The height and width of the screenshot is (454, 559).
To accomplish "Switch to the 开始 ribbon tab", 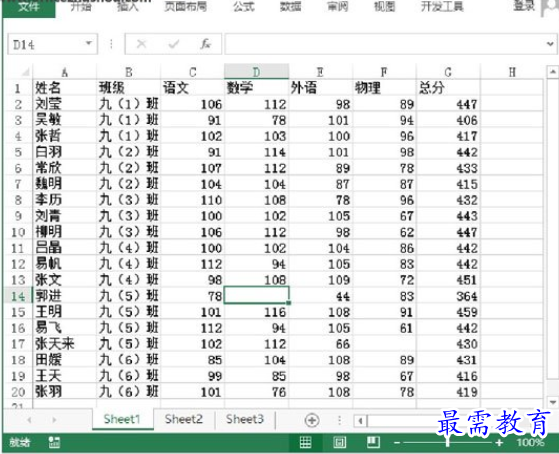I will 81,6.
